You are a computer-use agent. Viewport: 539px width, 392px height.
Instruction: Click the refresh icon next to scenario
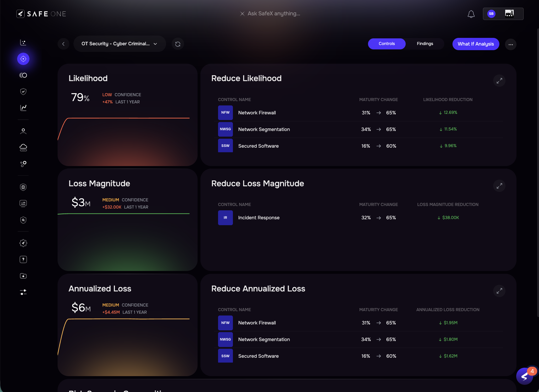pyautogui.click(x=178, y=44)
